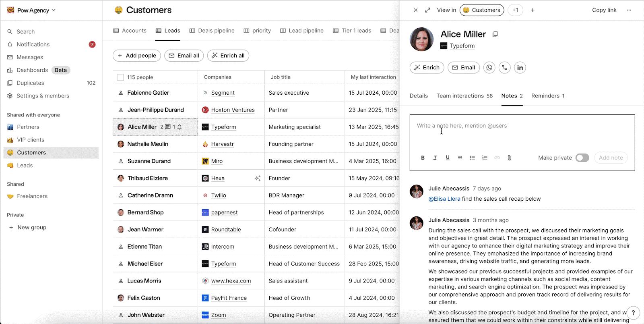This screenshot has height=324, width=644.
Task: Insert link in note editor
Action: pos(497,158)
